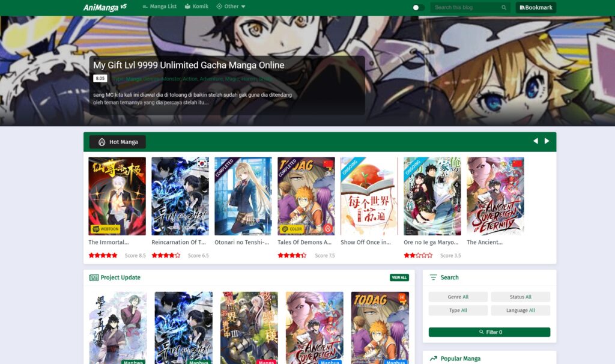Open The Immortal... cover thumbnail
This screenshot has width=615, height=364.
[117, 196]
